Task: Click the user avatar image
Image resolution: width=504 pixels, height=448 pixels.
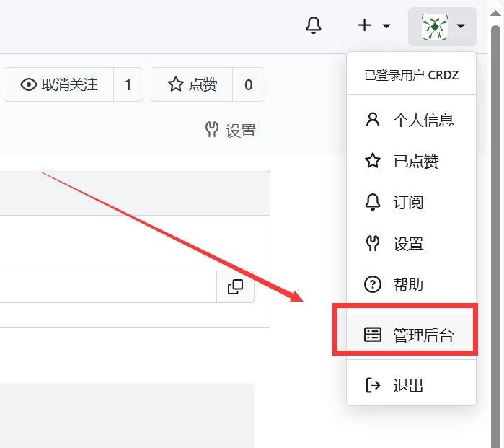Action: [436, 27]
